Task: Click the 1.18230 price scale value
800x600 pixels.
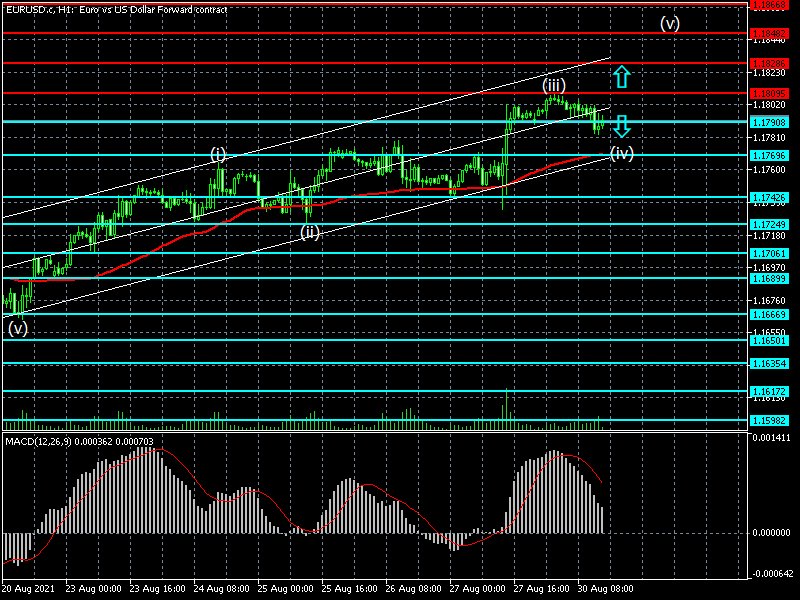Action: coord(769,73)
